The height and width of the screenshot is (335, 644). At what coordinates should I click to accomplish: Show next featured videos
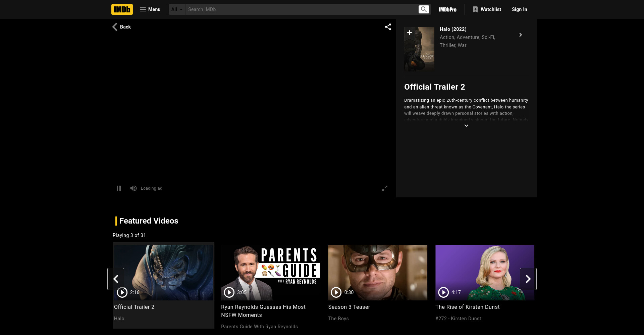528,279
